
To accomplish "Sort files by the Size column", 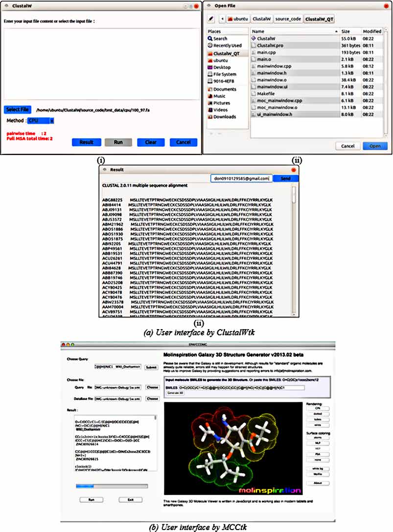I will point(350,31).
